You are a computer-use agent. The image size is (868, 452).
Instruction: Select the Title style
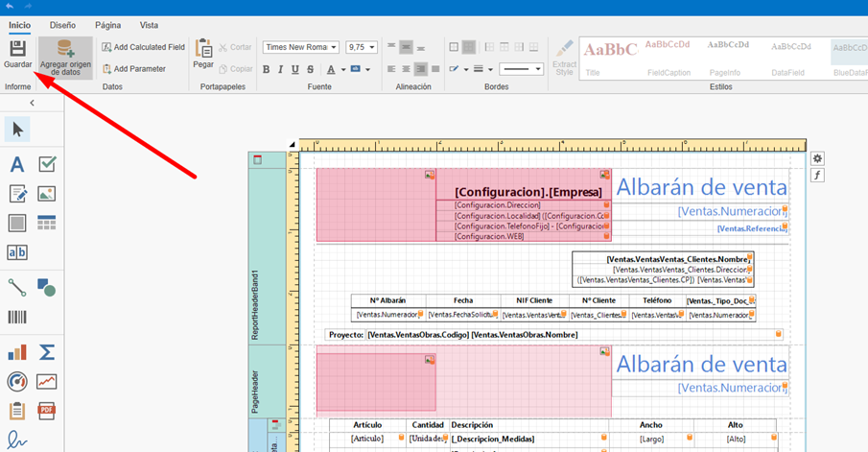coord(611,59)
